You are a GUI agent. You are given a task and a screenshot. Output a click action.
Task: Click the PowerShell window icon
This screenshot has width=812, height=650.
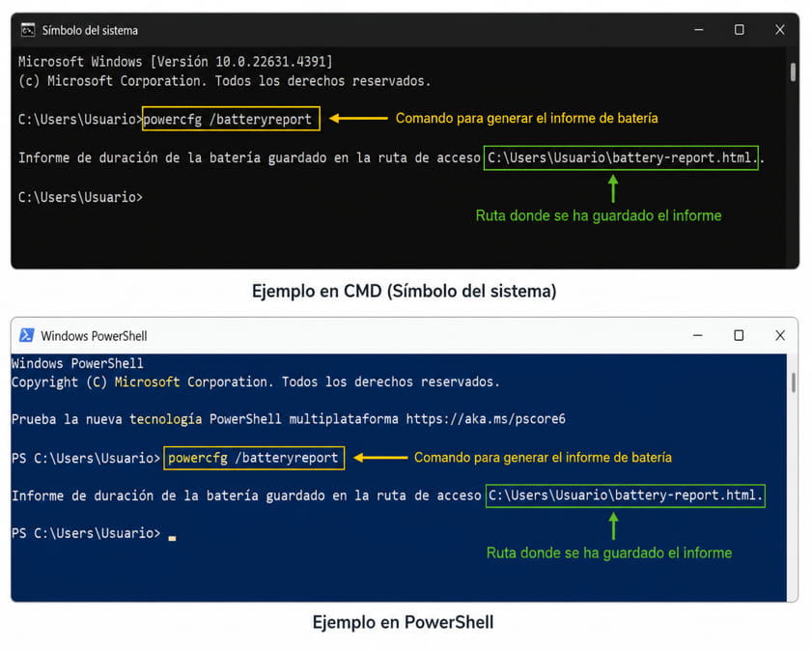point(26,335)
